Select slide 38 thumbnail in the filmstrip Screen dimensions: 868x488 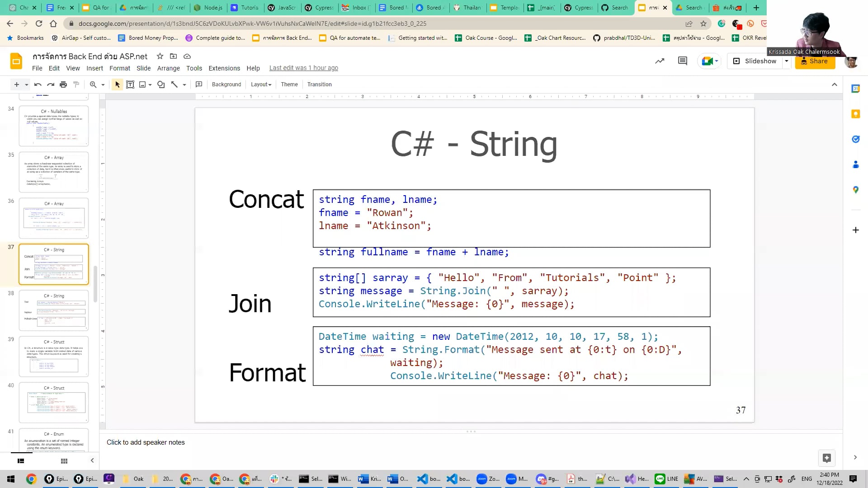click(54, 310)
